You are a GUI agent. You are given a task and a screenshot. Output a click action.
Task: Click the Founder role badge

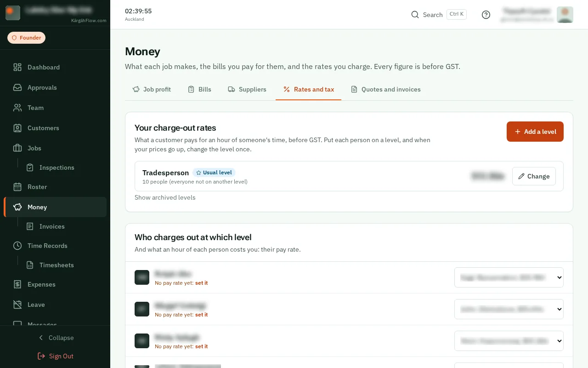click(x=26, y=38)
